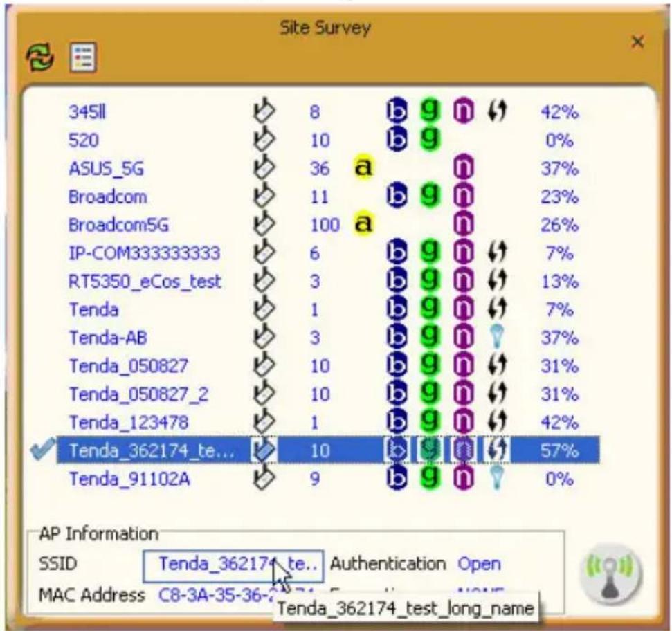The height and width of the screenshot is (631, 672).
Task: Click the yellow 'a' icon for Broadcom5G
Action: (x=363, y=223)
